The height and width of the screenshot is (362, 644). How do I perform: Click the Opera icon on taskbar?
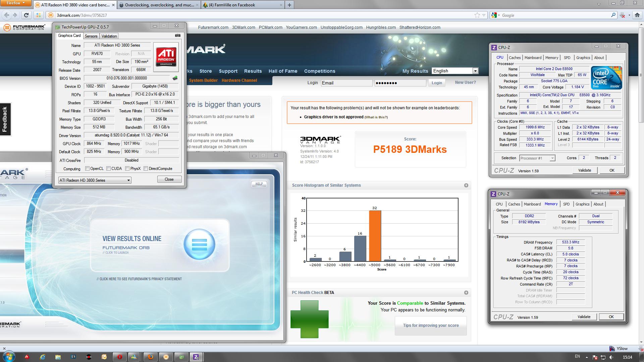pyautogui.click(x=119, y=357)
